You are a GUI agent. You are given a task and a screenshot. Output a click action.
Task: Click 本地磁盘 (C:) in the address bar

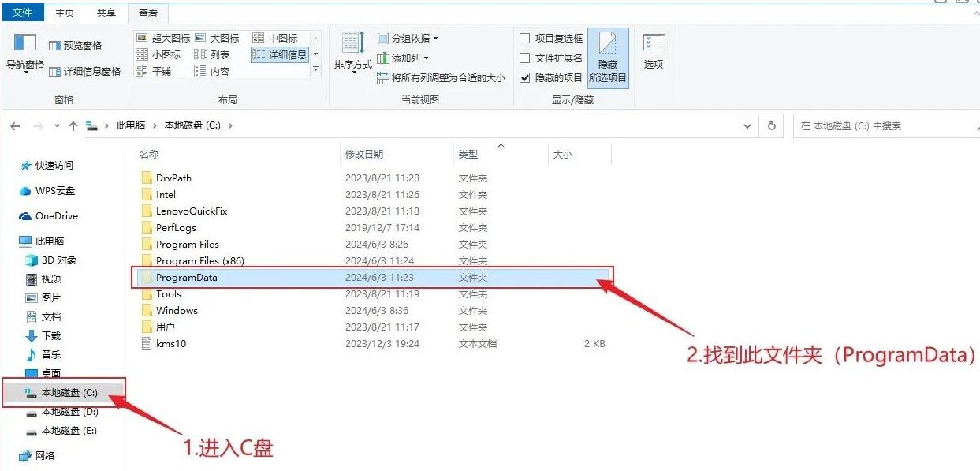click(192, 125)
